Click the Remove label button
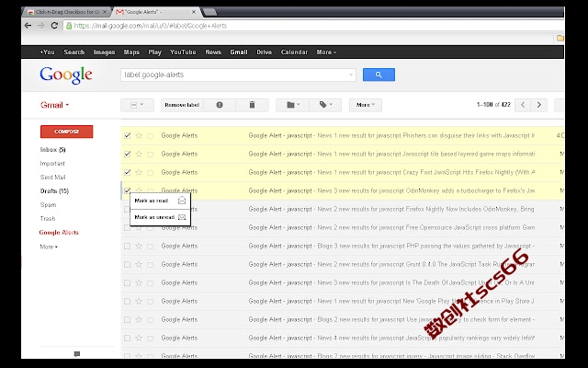Image resolution: width=588 pixels, height=368 pixels. click(182, 105)
